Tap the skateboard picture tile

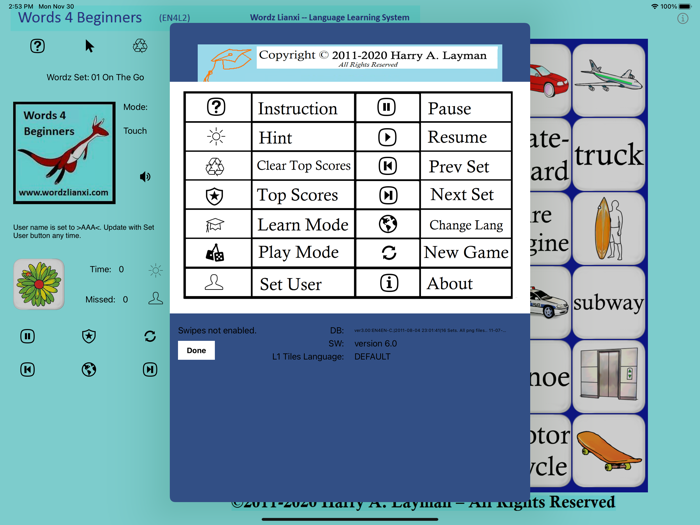[608, 451]
